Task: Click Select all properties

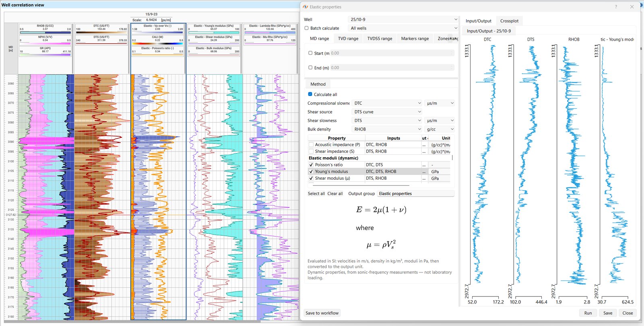Action: click(x=316, y=194)
